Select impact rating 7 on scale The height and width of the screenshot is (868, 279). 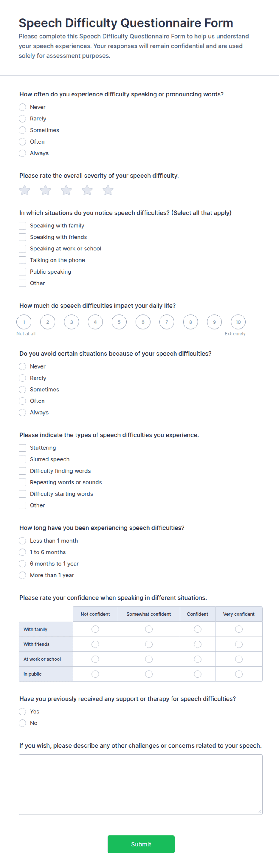tap(167, 322)
